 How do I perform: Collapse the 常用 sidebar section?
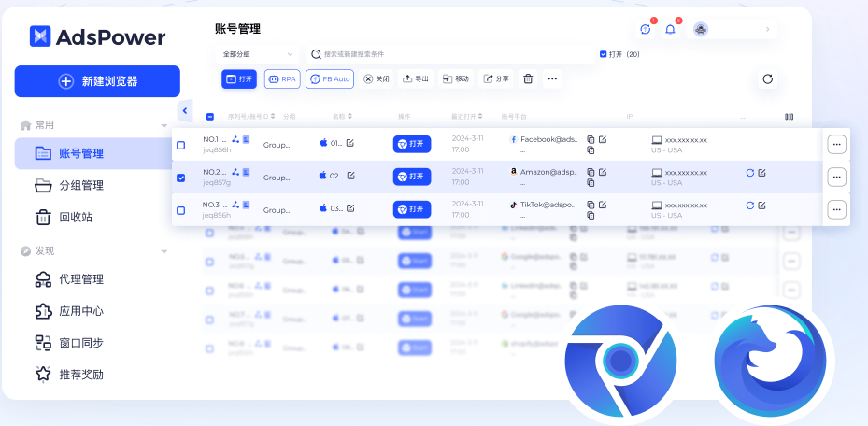164,125
